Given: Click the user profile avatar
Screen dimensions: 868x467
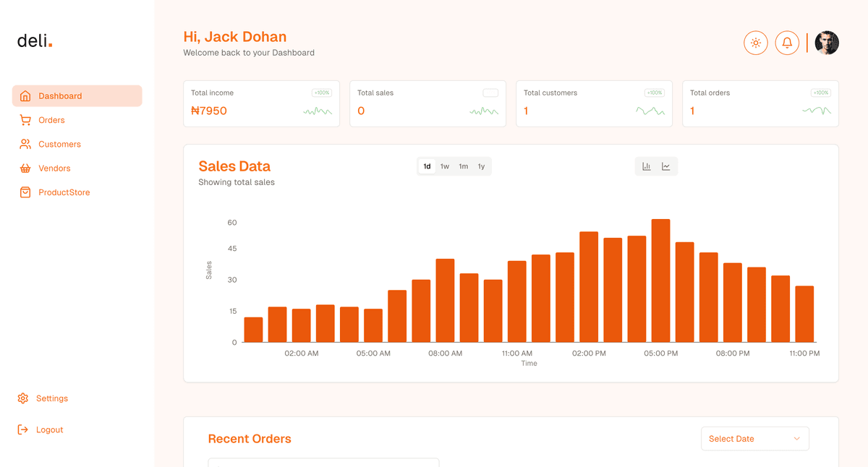Looking at the screenshot, I should (827, 43).
